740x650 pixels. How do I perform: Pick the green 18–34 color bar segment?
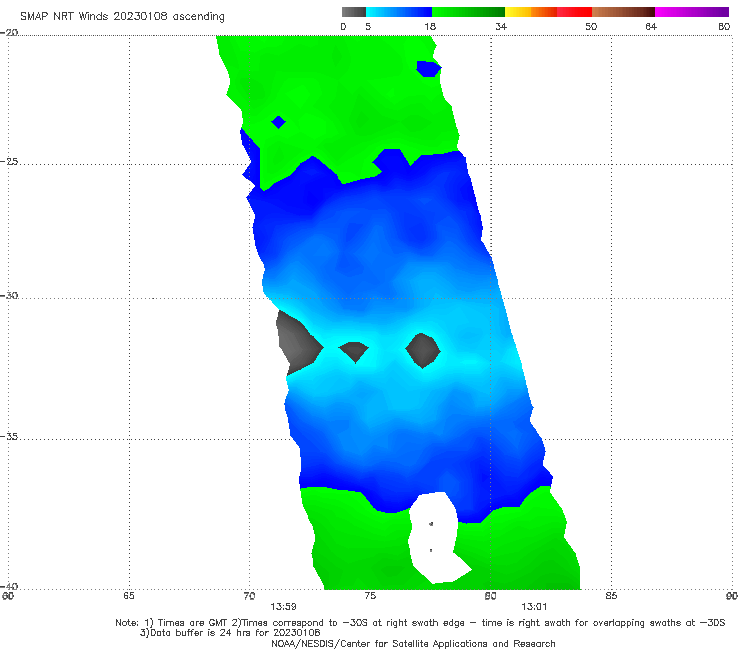(x=468, y=12)
